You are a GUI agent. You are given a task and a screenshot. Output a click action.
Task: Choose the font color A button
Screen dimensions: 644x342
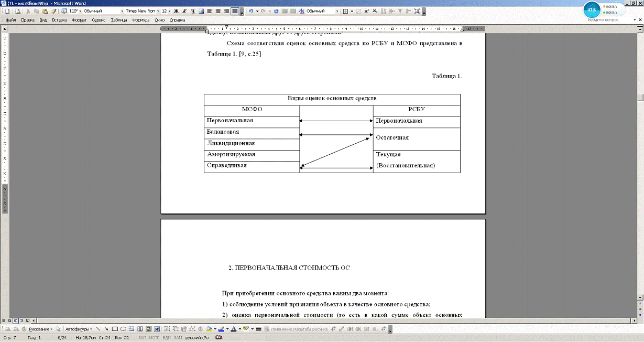pos(233,329)
